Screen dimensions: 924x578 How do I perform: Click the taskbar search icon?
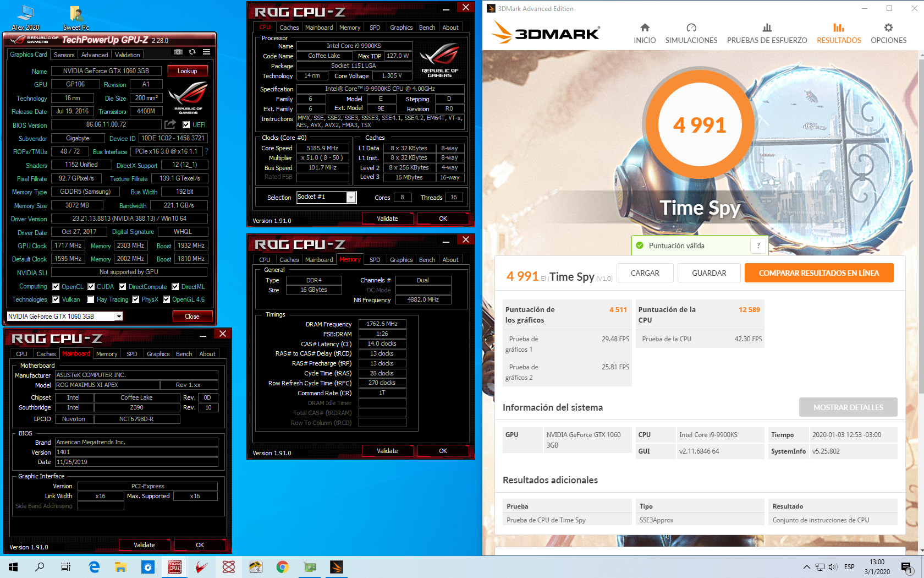[x=40, y=566]
